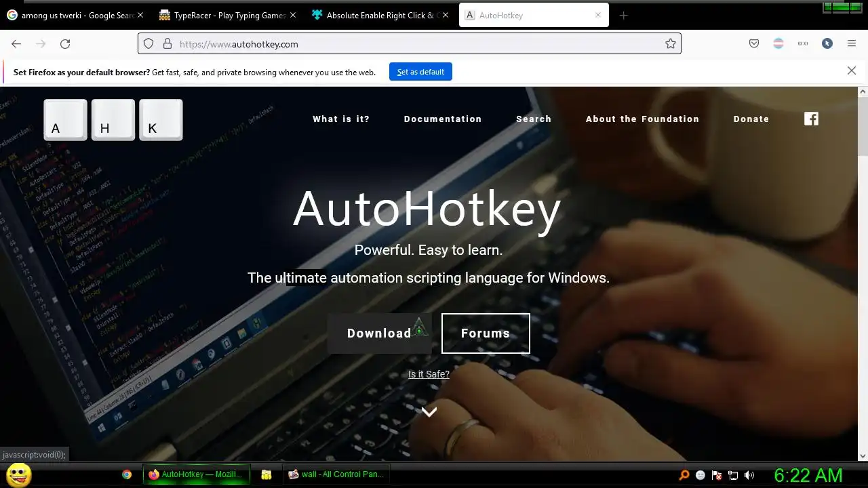This screenshot has height=488, width=868.
Task: Click the page vertical scrollbar
Action: (x=863, y=127)
